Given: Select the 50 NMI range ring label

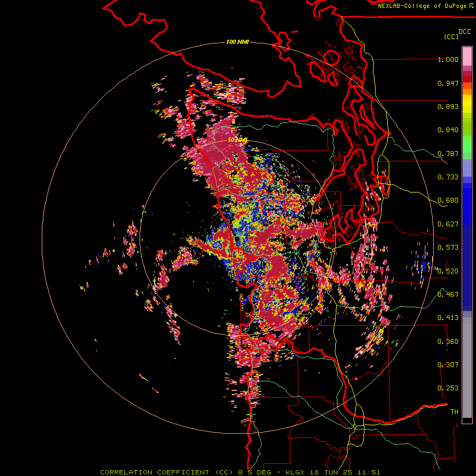Looking at the screenshot, I should (238, 140).
